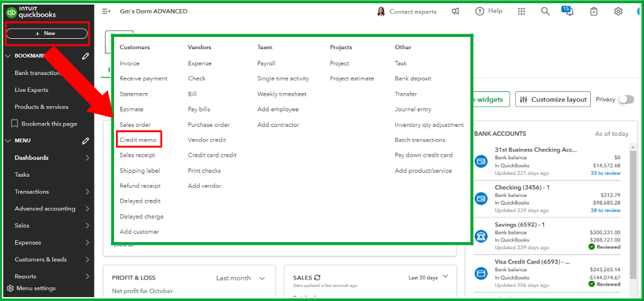
Task: Collapse the sidebar with hamburger icon
Action: pos(106,12)
